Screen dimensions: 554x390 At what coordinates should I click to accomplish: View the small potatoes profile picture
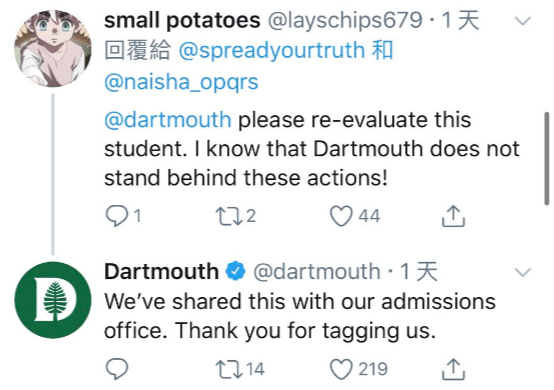[53, 48]
